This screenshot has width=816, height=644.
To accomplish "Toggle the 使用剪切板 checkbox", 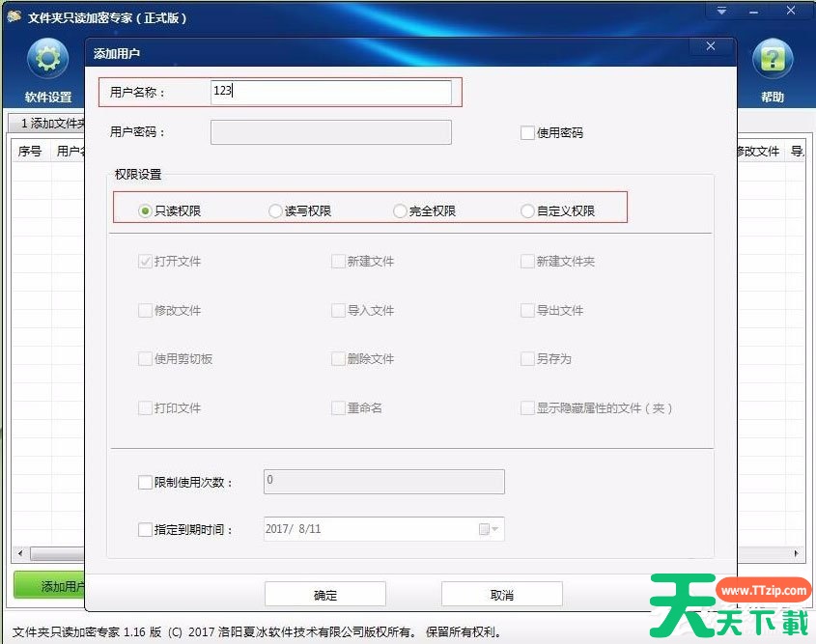I will pyautogui.click(x=145, y=358).
